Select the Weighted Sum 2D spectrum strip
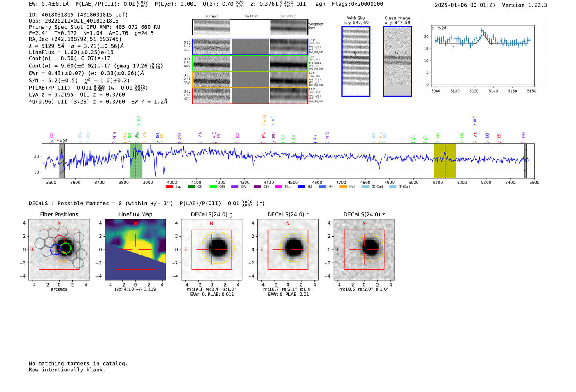This screenshot has width=576, height=392. 250,27
